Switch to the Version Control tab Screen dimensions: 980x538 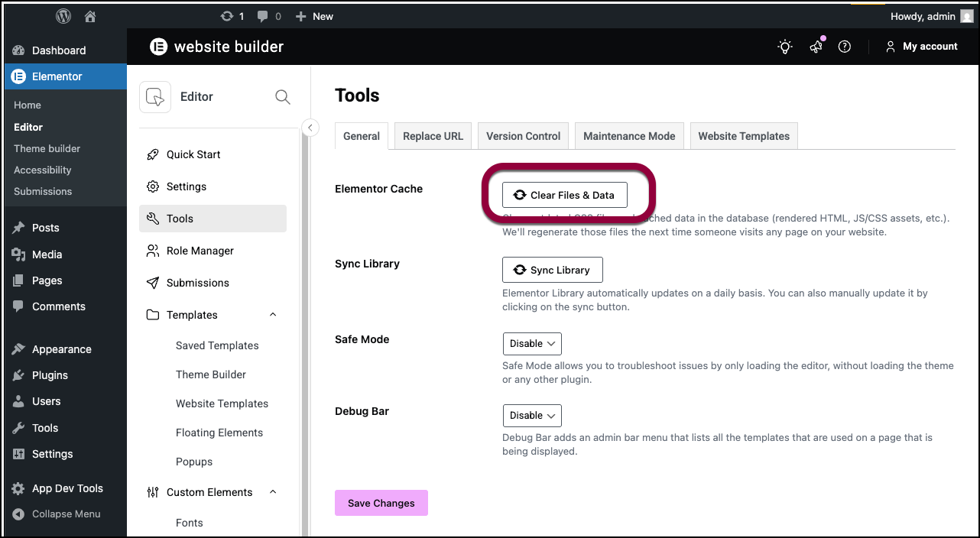point(523,136)
